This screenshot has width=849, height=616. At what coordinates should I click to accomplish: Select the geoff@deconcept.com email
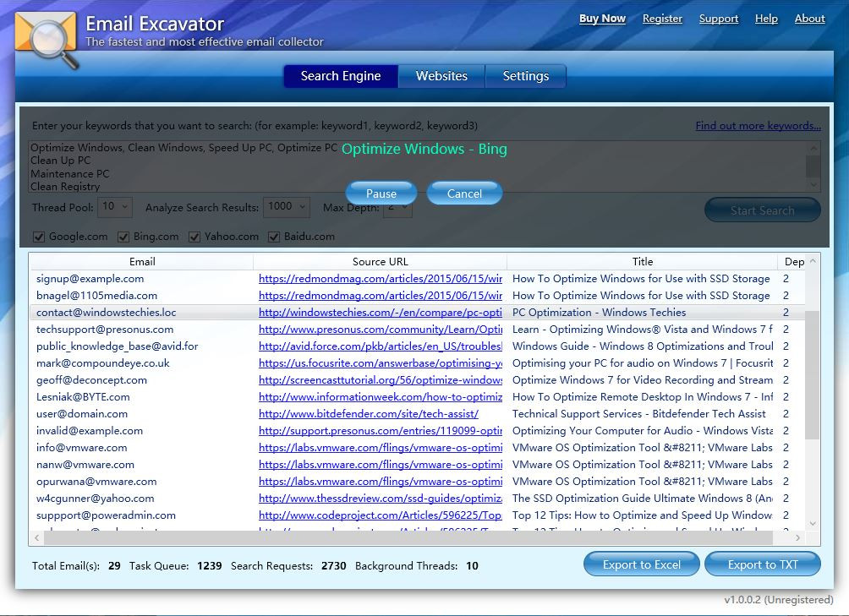coord(91,380)
